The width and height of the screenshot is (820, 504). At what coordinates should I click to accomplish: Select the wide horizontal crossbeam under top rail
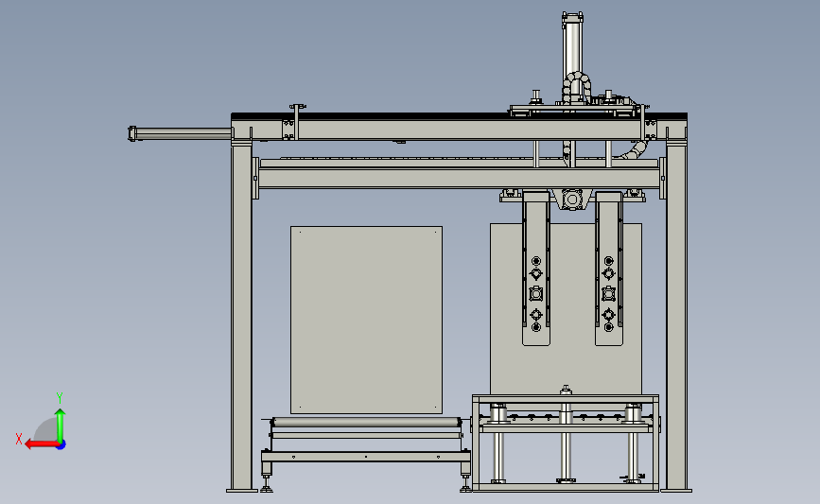tap(459, 179)
